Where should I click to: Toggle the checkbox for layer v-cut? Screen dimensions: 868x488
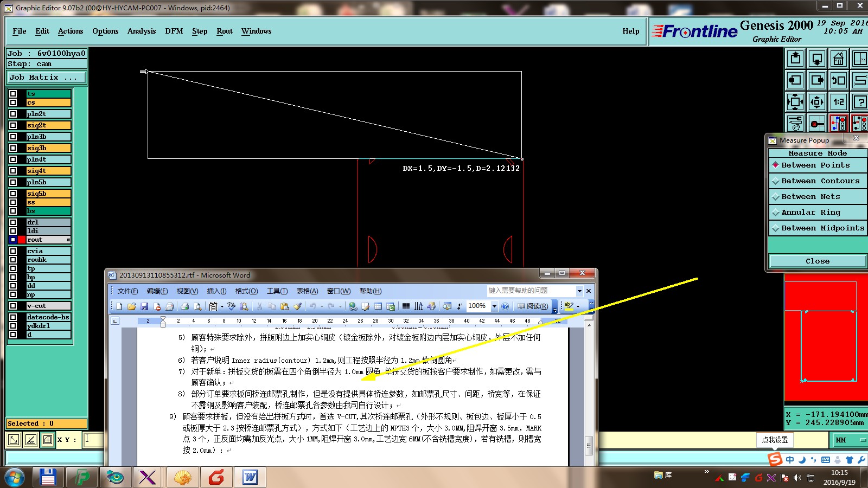(x=13, y=306)
